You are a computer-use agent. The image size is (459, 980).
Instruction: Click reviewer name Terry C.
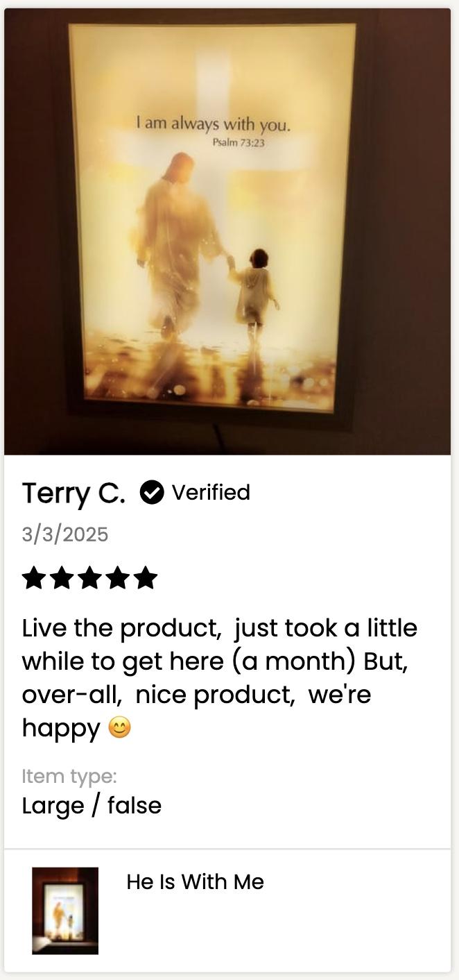[73, 493]
